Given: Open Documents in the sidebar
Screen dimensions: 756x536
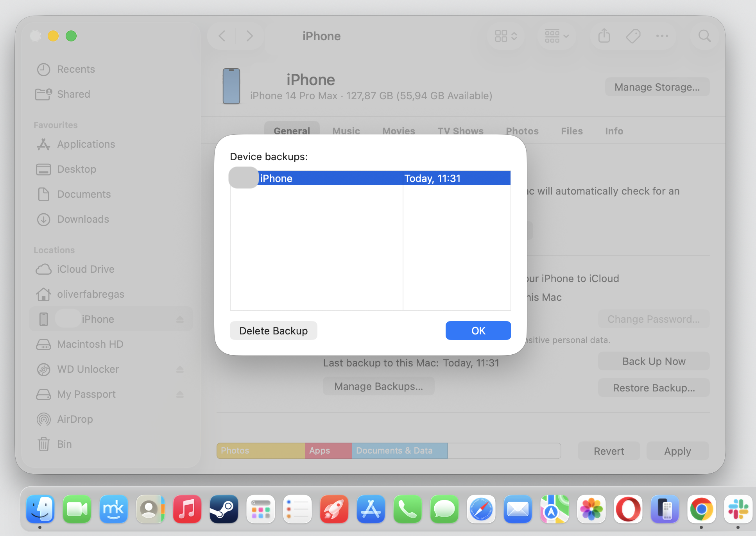Looking at the screenshot, I should coord(111,194).
